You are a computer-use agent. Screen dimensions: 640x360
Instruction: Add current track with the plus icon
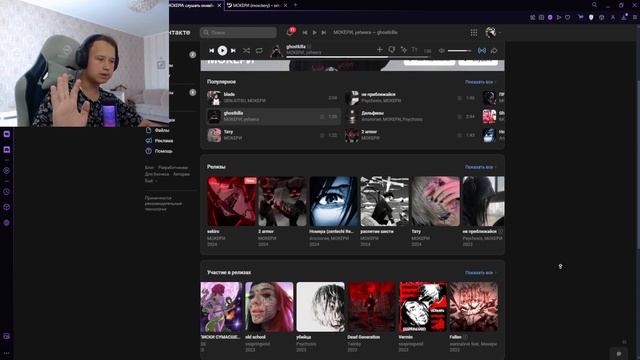tap(380, 50)
